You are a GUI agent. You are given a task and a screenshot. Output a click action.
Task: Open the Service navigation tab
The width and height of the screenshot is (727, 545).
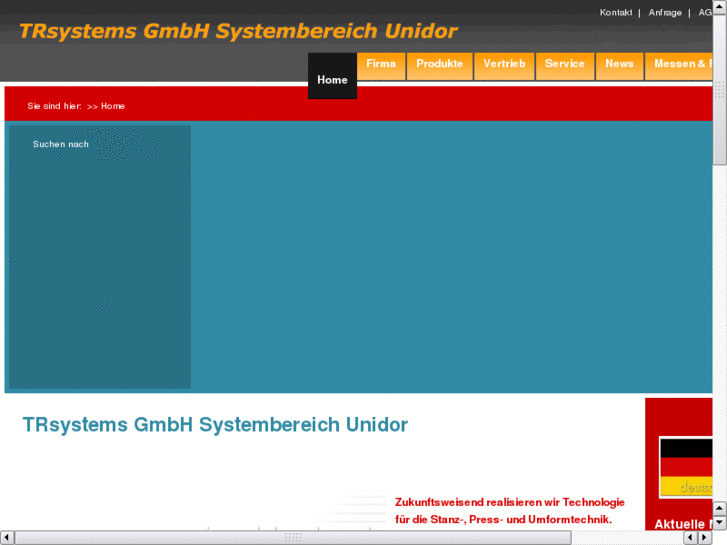click(x=565, y=66)
